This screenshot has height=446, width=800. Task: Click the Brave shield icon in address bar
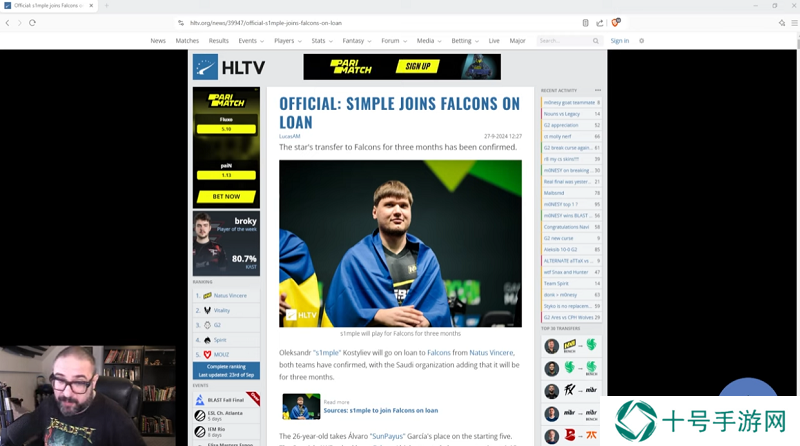(x=616, y=22)
